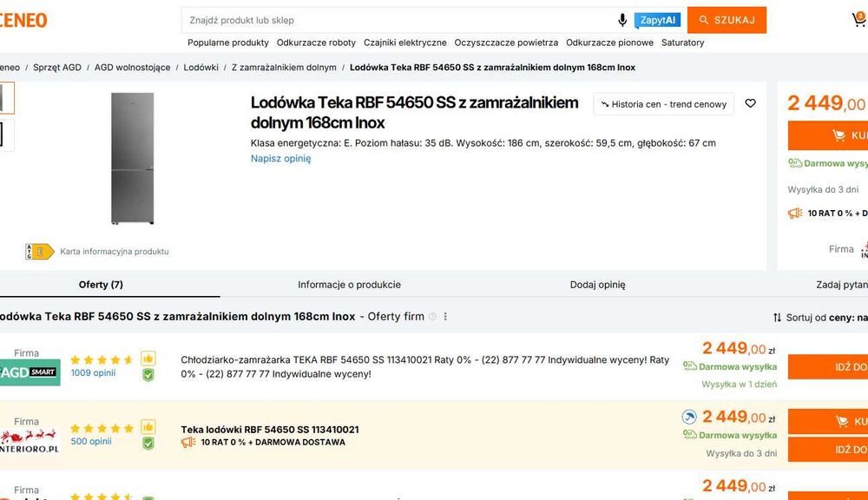Click the main refrigerator product image
868x500 pixels.
point(132,158)
